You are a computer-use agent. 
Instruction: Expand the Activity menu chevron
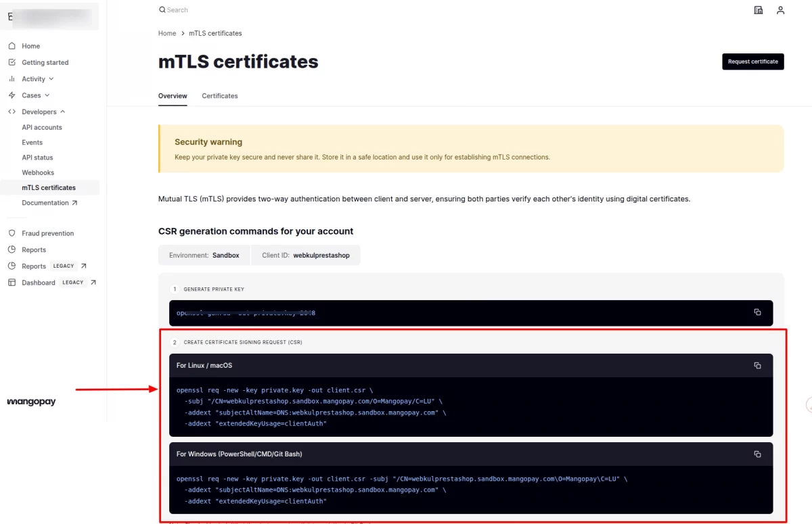click(51, 79)
